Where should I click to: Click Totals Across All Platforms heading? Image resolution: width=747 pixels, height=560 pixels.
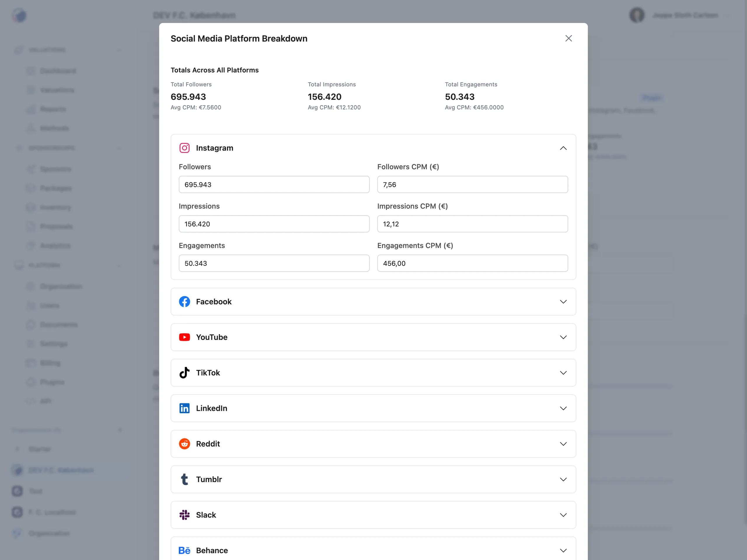[214, 70]
